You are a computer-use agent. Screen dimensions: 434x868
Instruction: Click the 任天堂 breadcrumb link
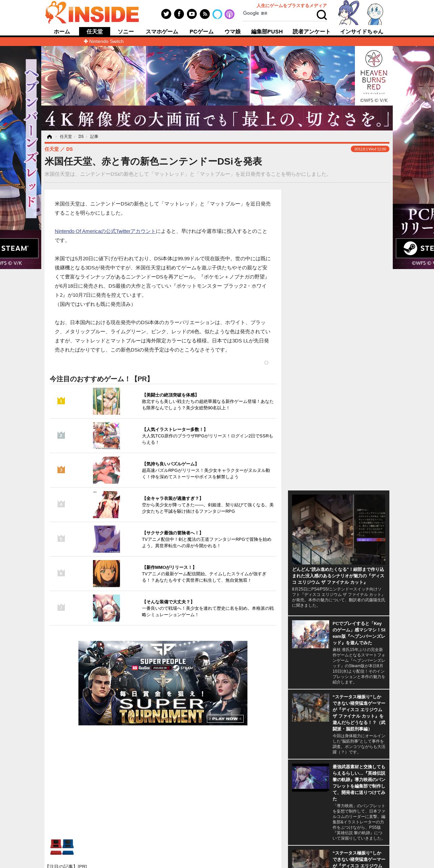pos(66,137)
